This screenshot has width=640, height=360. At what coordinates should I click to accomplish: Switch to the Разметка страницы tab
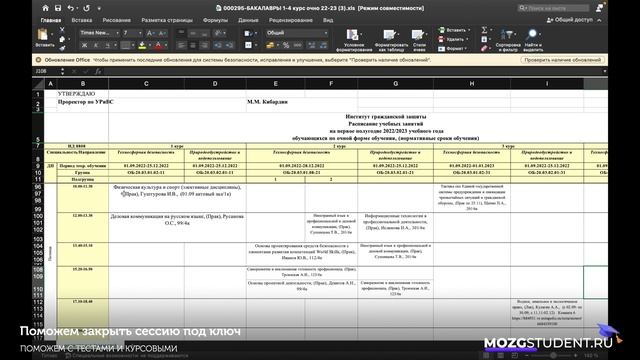pos(167,20)
